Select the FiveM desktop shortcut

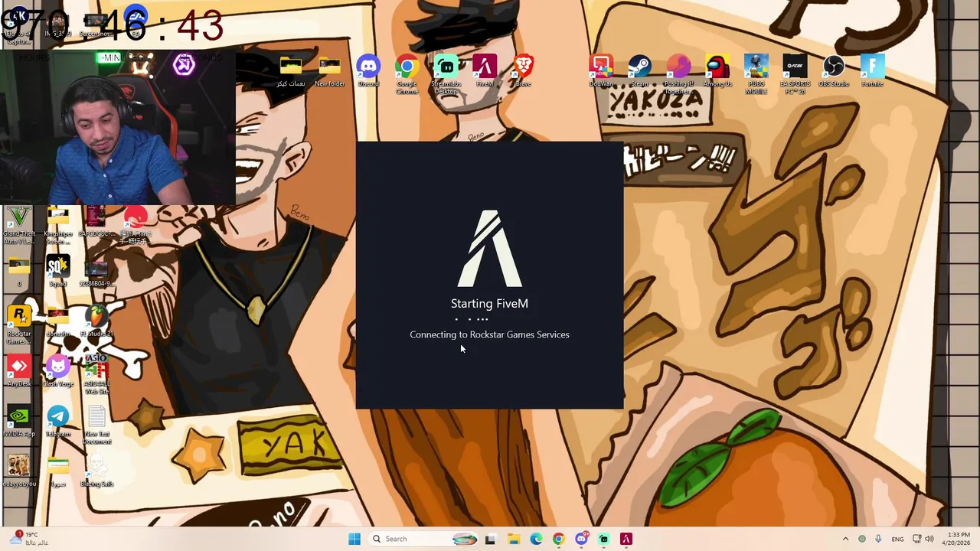tap(485, 70)
